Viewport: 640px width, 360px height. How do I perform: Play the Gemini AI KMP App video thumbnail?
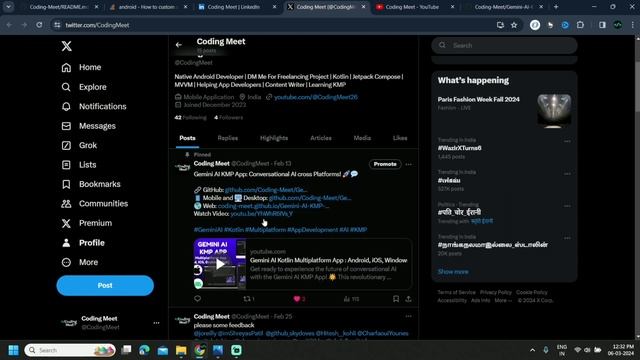220,264
